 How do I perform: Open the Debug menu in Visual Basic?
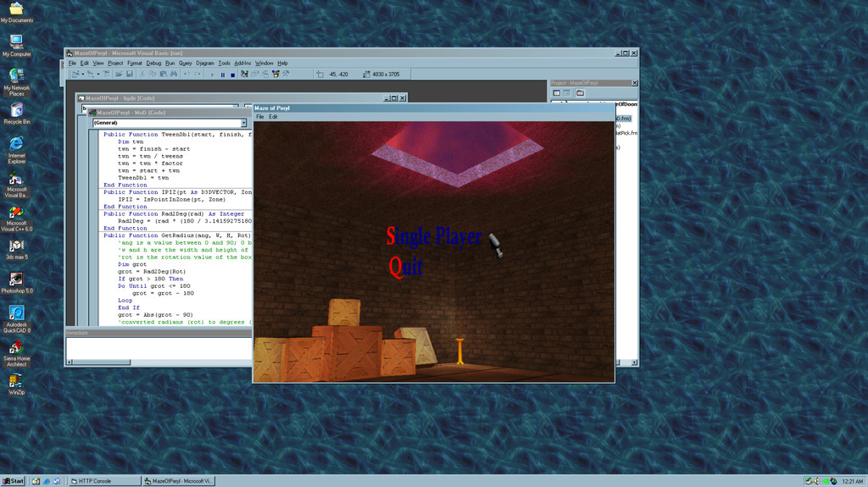153,63
